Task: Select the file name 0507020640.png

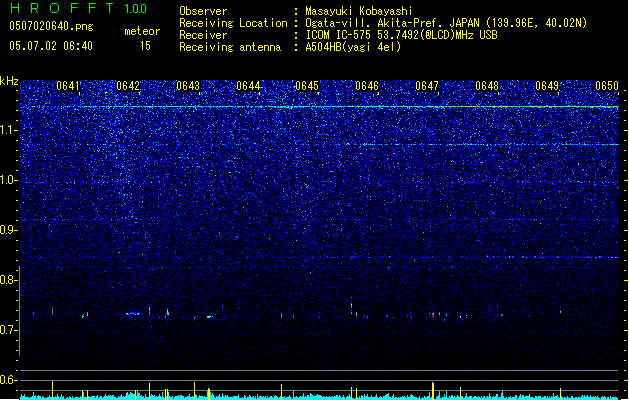Action: [51, 26]
